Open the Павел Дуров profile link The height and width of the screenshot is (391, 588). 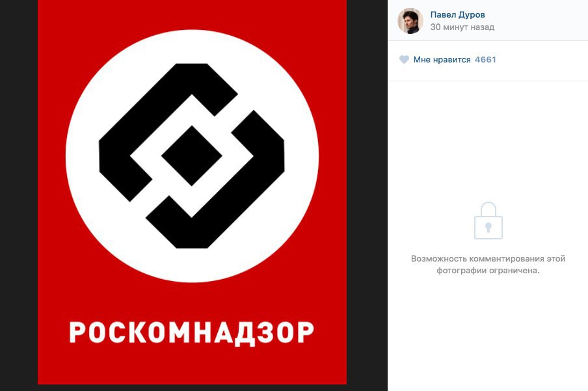(x=457, y=14)
